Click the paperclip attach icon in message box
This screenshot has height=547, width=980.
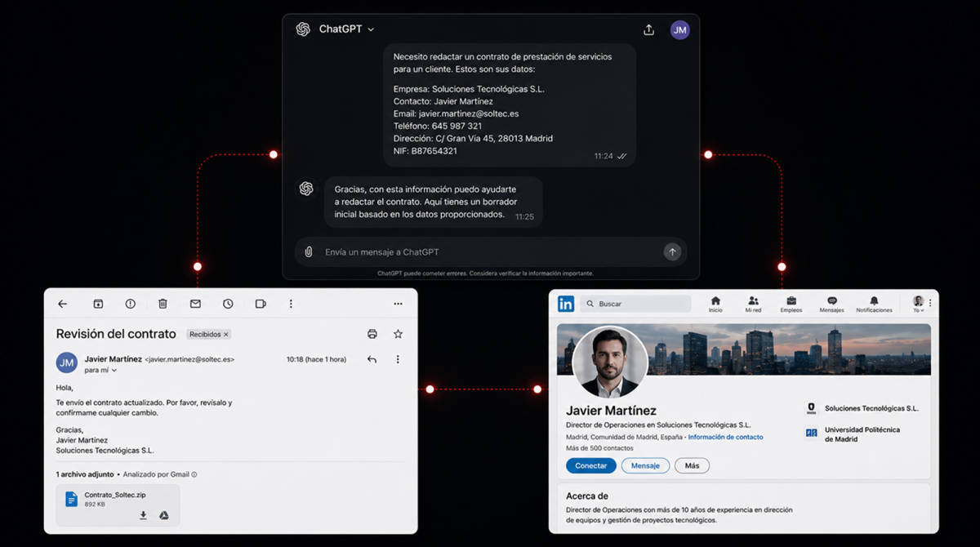(309, 251)
